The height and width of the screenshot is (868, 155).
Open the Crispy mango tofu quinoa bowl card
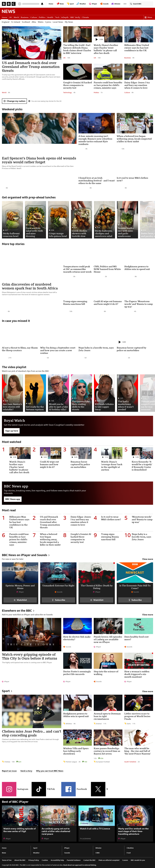[58, 220]
